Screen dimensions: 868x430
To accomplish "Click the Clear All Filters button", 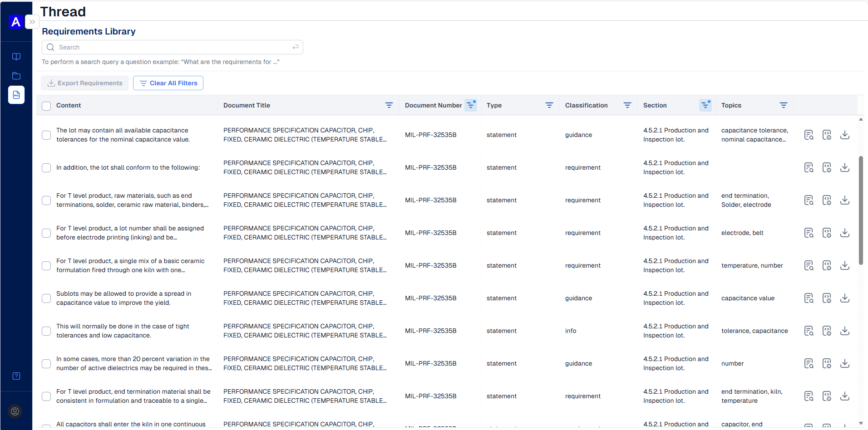I will coord(168,83).
